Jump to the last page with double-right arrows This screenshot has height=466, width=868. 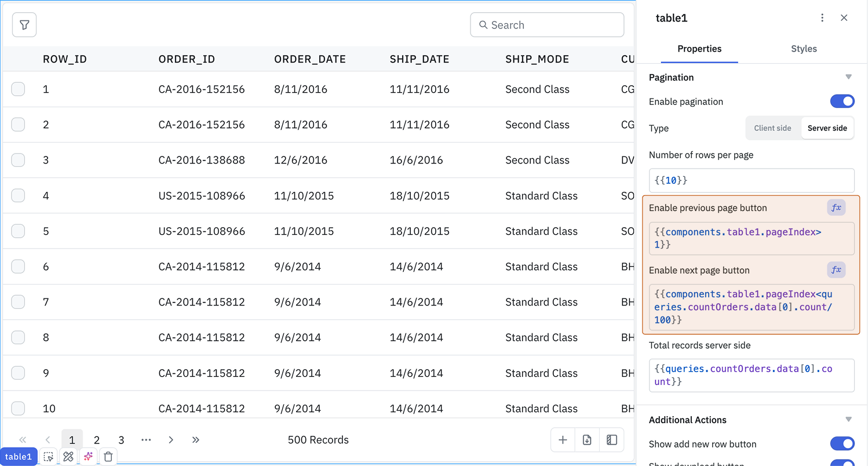click(x=196, y=440)
